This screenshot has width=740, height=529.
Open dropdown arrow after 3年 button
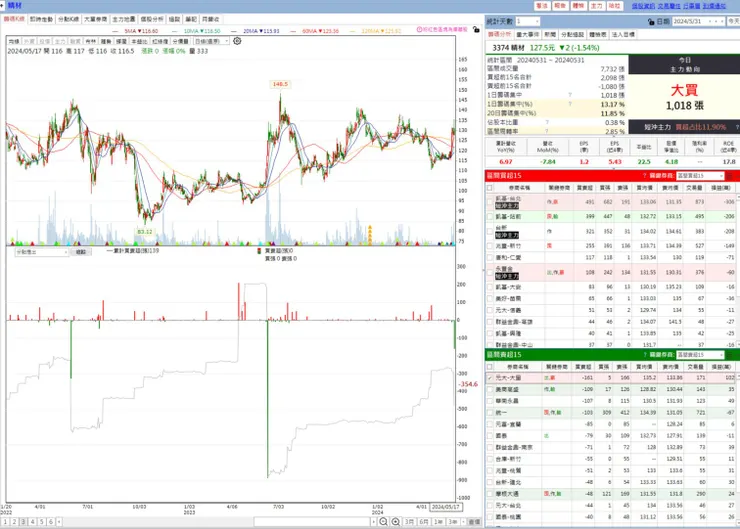pyautogui.click(x=462, y=521)
